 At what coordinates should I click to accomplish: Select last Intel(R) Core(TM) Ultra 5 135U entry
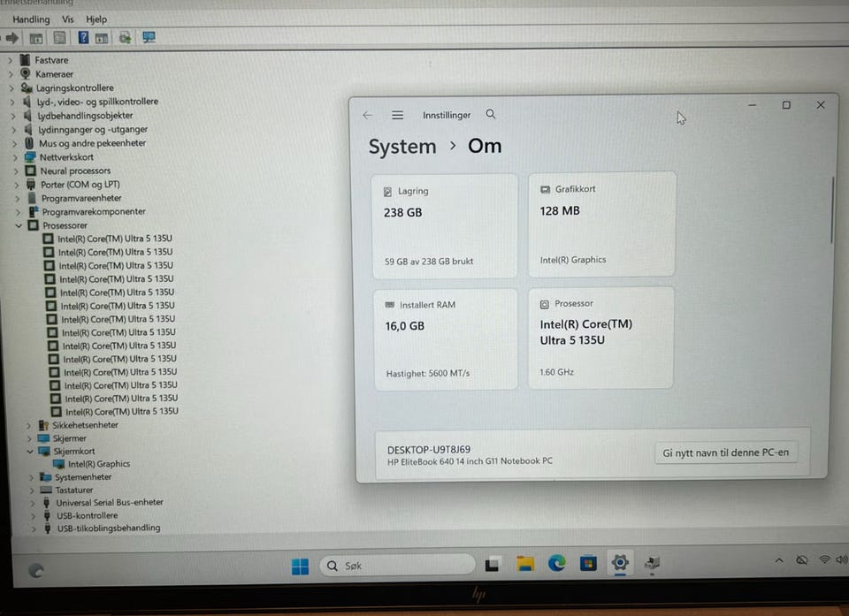pos(122,412)
